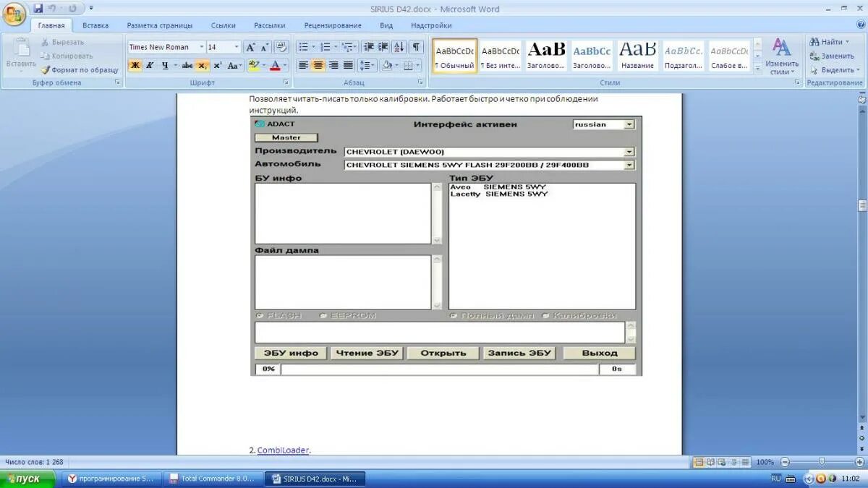Center the paragraph text
868x488 pixels.
tap(318, 65)
